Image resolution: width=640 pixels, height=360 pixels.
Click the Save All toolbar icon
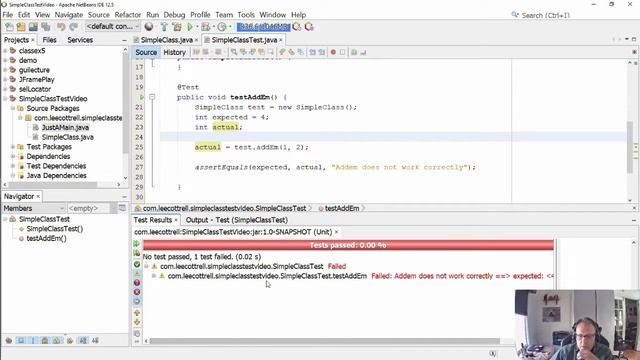(x=45, y=27)
